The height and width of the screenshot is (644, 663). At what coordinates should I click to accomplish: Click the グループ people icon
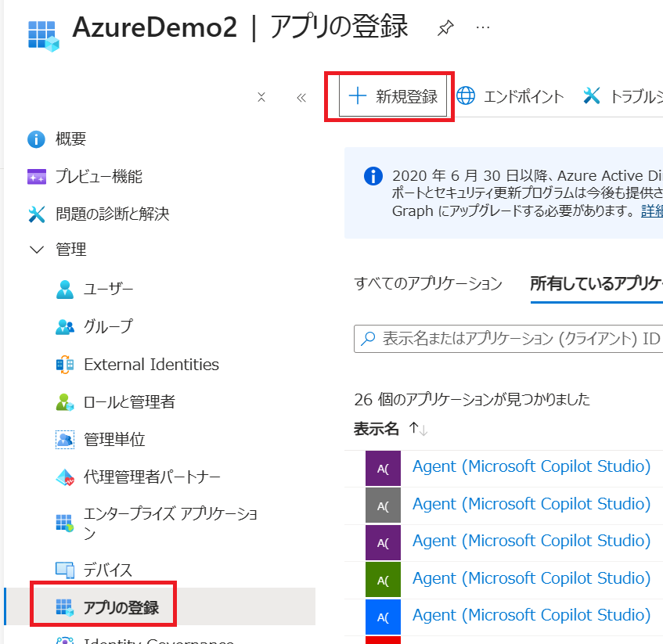(x=65, y=326)
